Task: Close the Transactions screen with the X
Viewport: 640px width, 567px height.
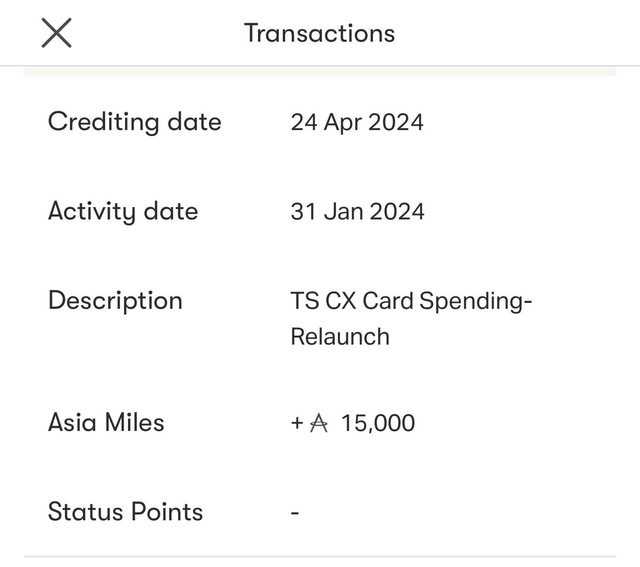Action: (56, 33)
